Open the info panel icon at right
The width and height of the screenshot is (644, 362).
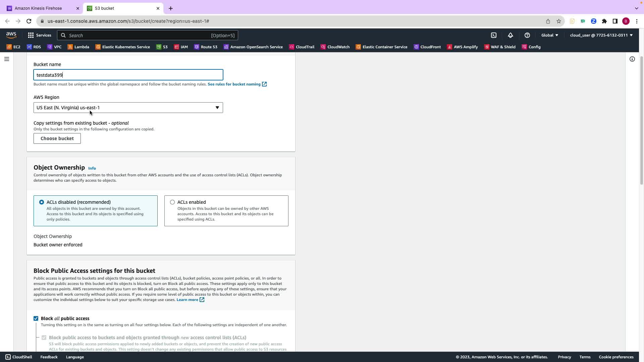(632, 59)
